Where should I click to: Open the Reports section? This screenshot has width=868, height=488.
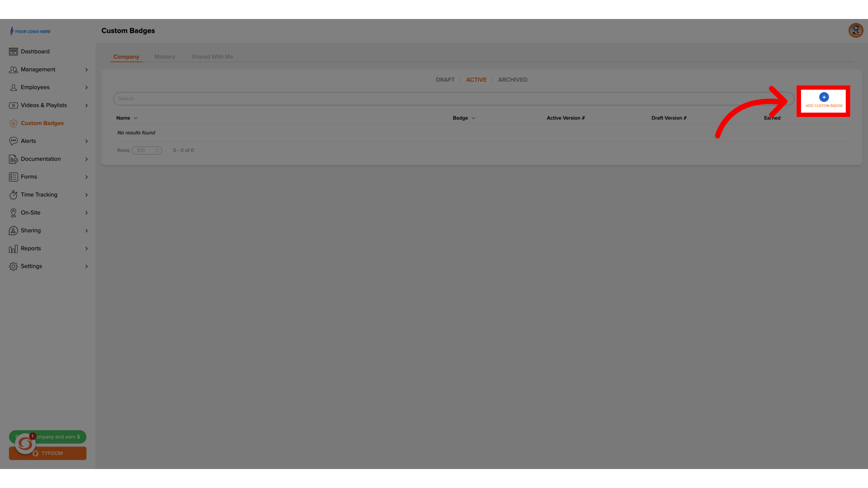tap(30, 248)
